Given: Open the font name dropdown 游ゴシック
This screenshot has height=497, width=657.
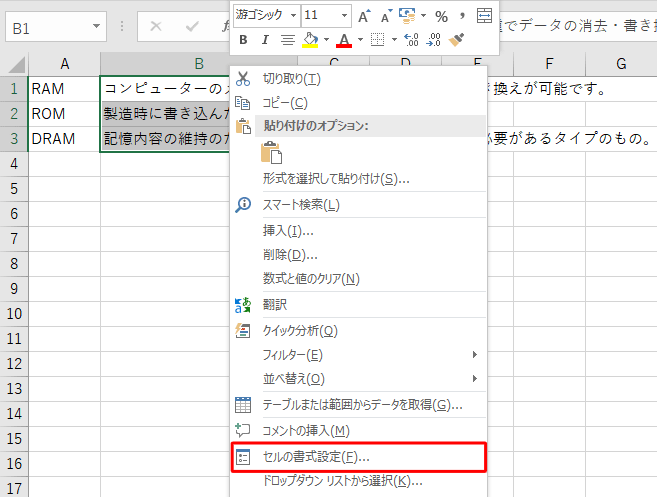Looking at the screenshot, I should [x=293, y=16].
